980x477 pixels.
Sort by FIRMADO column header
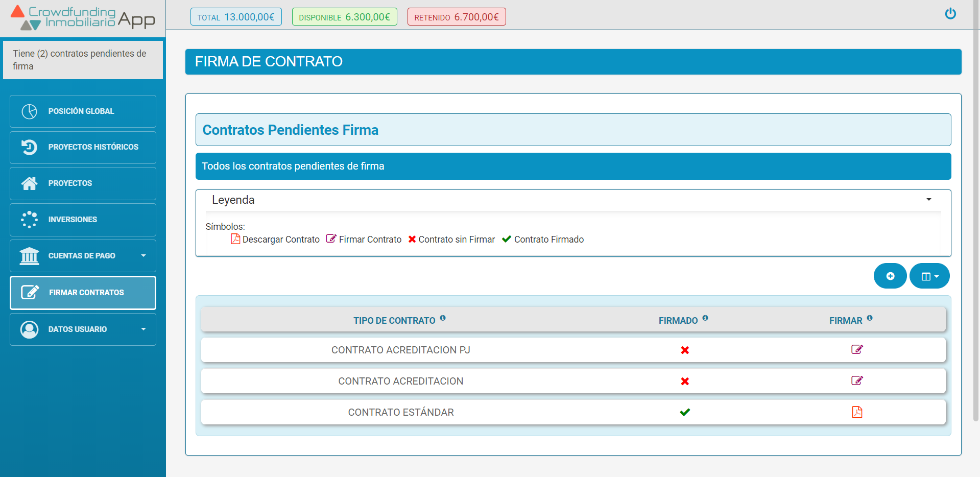pos(678,321)
